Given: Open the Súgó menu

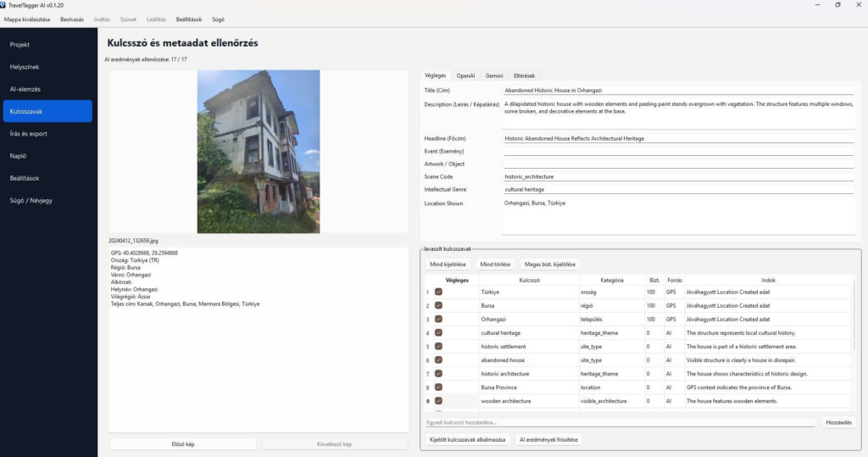Looking at the screenshot, I should click(x=218, y=20).
